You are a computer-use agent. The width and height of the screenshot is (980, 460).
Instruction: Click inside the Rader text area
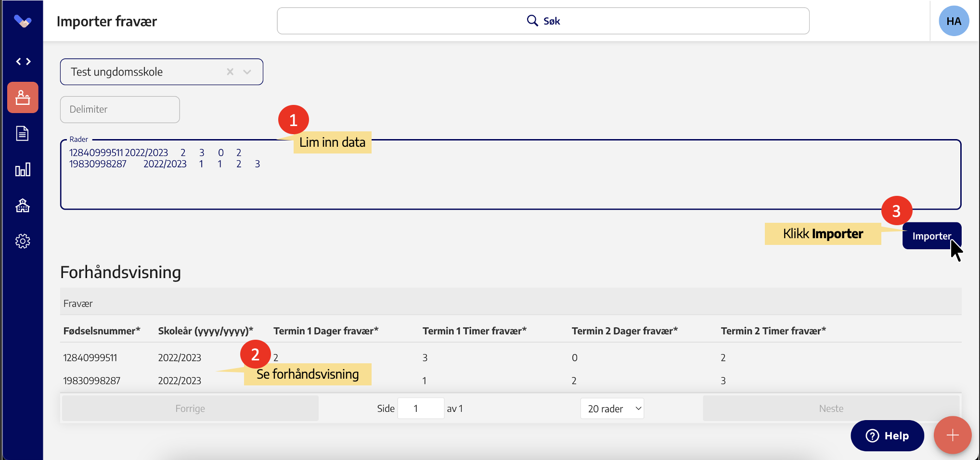click(x=510, y=185)
